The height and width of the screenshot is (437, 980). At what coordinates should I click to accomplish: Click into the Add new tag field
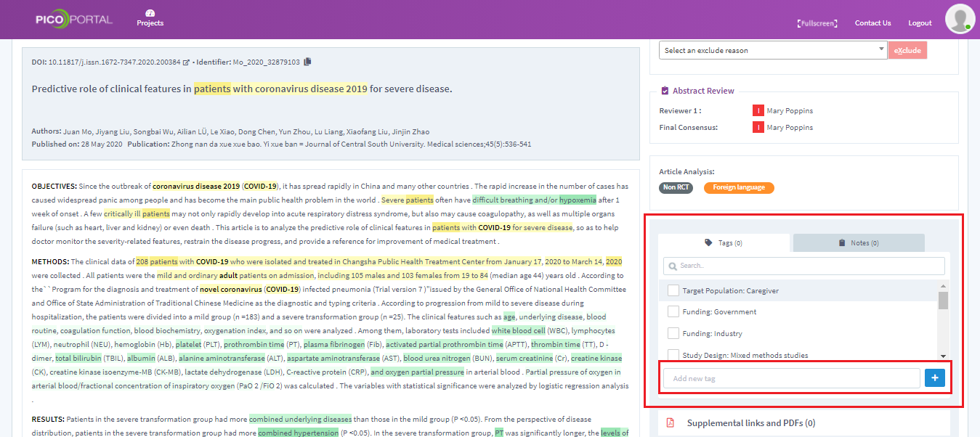791,378
